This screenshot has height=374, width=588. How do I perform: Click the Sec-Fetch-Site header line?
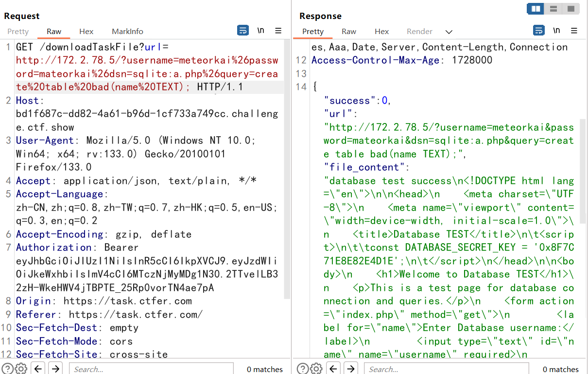pos(92,355)
